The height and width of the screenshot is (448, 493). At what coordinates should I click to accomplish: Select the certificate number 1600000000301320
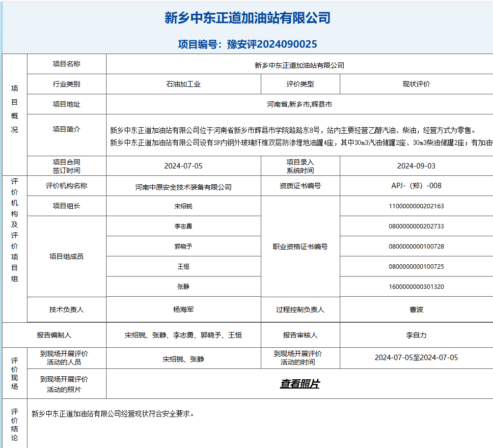(416, 287)
